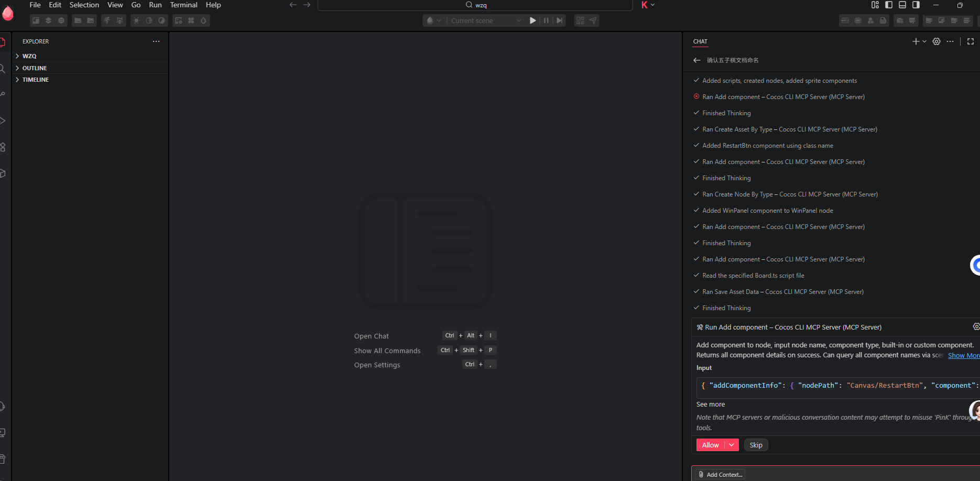
Task: Open the Extensions activity bar icon
Action: [3, 147]
